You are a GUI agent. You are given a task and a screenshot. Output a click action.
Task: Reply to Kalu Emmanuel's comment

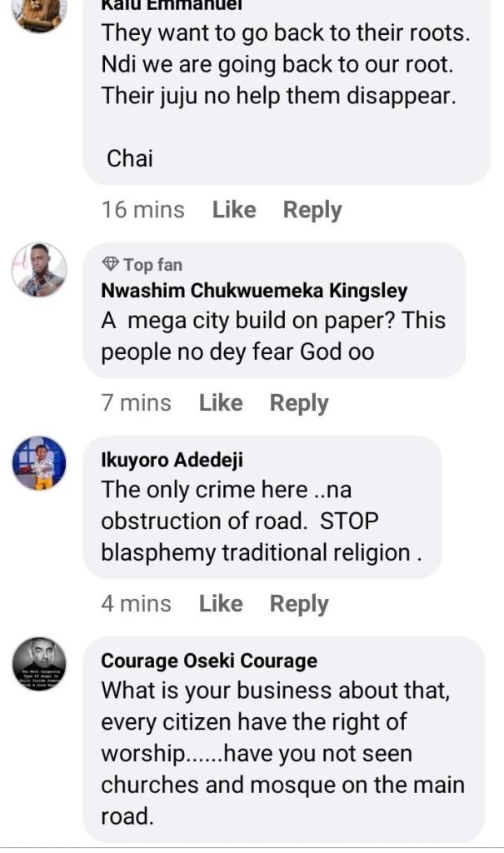(x=312, y=210)
